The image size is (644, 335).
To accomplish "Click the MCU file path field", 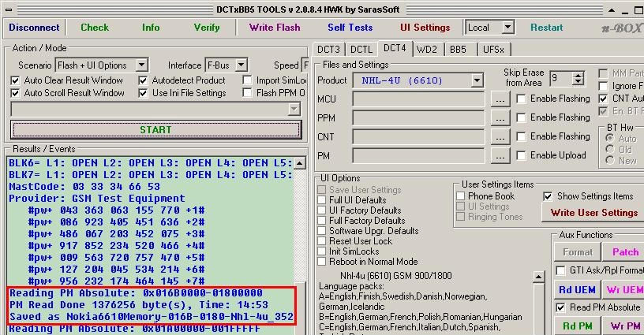I will point(418,99).
